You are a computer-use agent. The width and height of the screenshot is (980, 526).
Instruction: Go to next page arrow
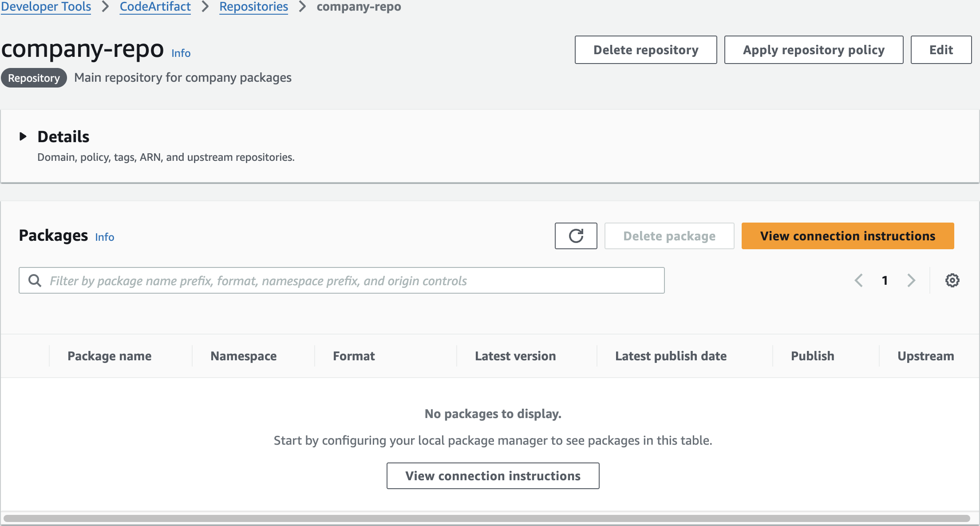(x=911, y=280)
